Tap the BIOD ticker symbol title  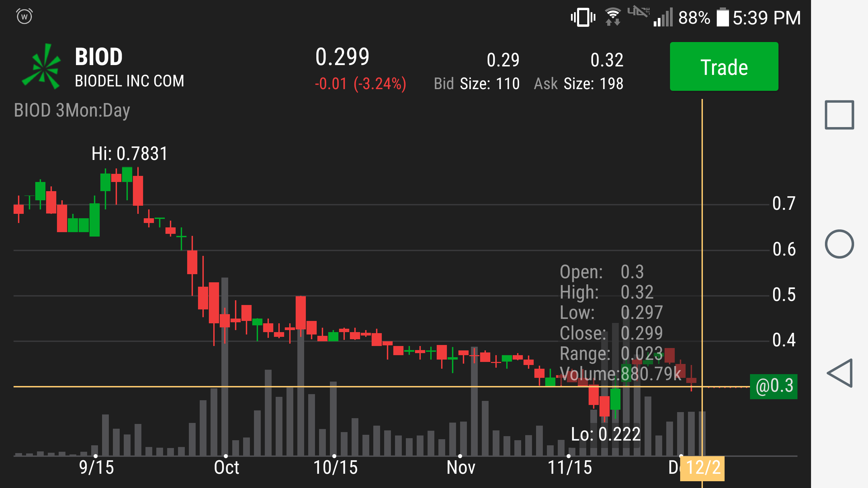99,57
